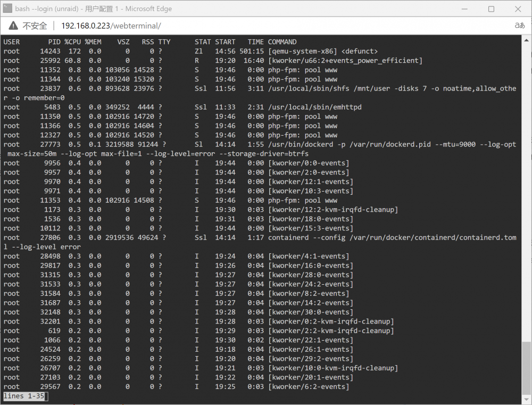The image size is (532, 405).
Task: Click the Zl status of the qemu process
Action: (199, 51)
